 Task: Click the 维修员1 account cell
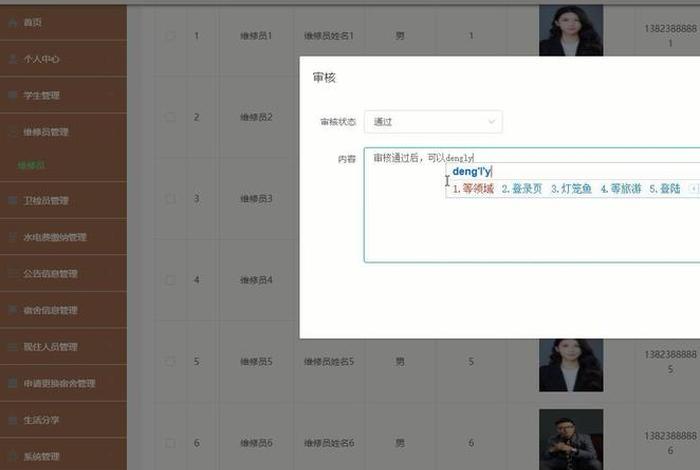(256, 36)
